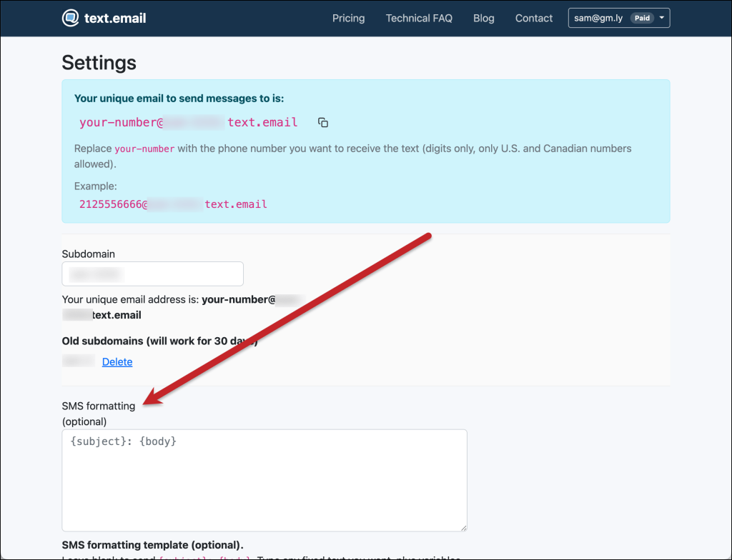Click inline your-number code in the description
The image size is (732, 560).
pyautogui.click(x=144, y=149)
